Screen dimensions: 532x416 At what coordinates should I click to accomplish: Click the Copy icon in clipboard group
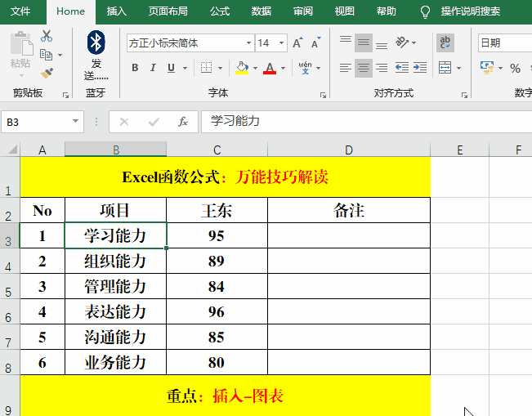[x=46, y=55]
